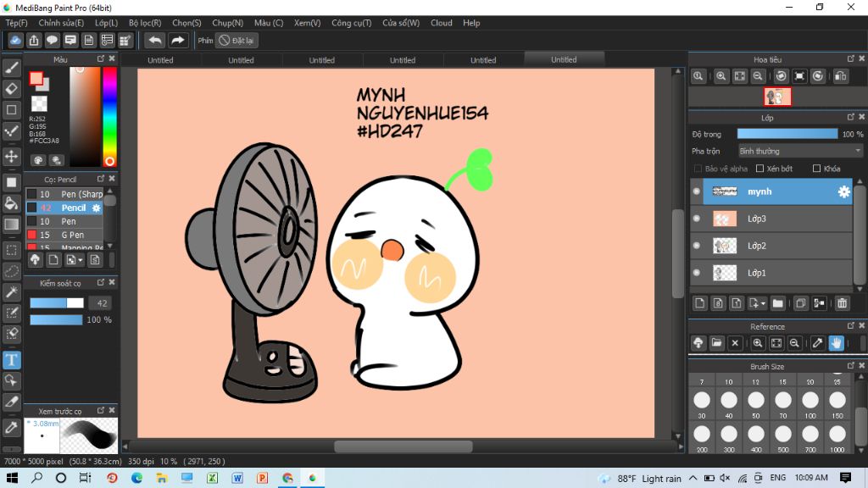Zoom in using Navigator magnifier plus icon
This screenshot has width=868, height=488.
721,76
